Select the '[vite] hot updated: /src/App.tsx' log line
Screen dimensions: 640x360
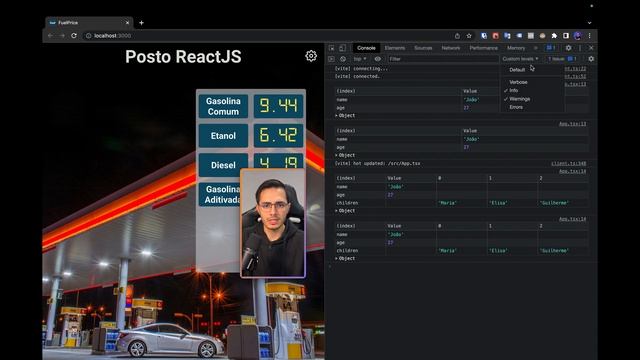coord(378,163)
